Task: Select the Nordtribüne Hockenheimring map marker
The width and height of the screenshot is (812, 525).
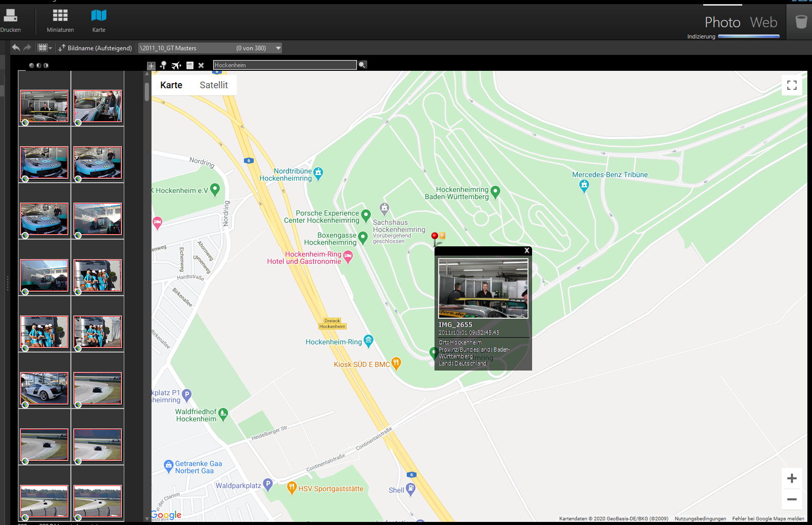Action: (x=318, y=173)
